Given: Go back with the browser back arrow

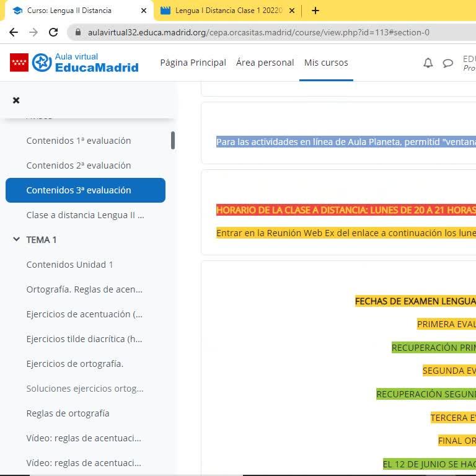Looking at the screenshot, I should (14, 32).
